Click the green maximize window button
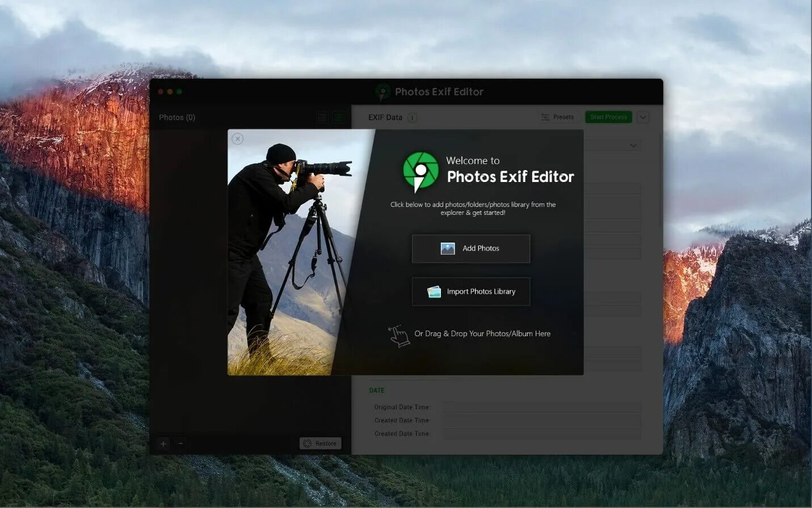Screen dimensions: 812x508 (179, 92)
